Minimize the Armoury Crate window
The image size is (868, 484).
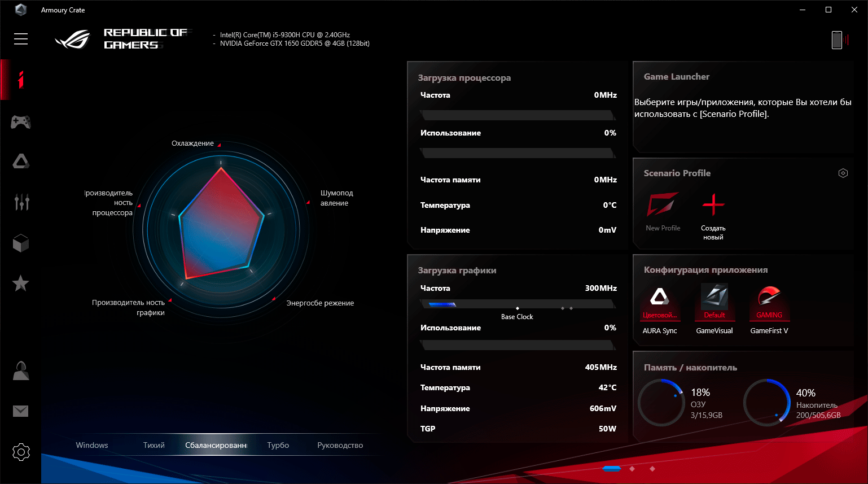(803, 10)
